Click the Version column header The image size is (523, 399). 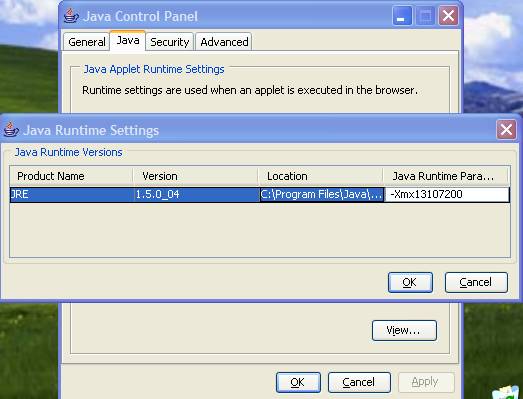195,176
